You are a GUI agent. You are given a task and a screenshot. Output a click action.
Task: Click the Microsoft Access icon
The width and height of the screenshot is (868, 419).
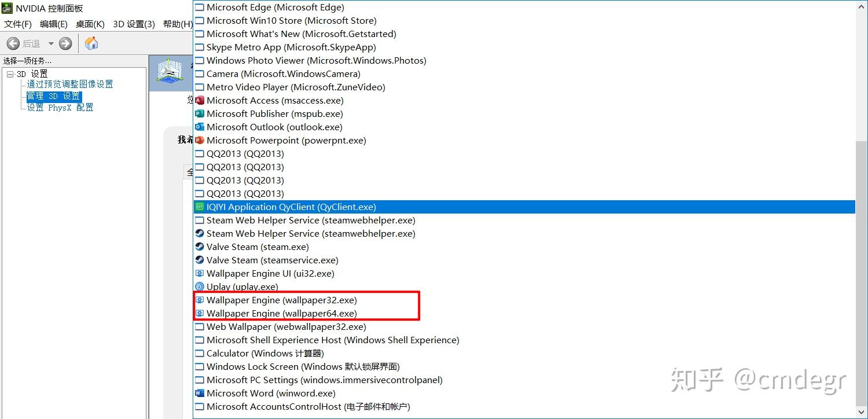(200, 101)
